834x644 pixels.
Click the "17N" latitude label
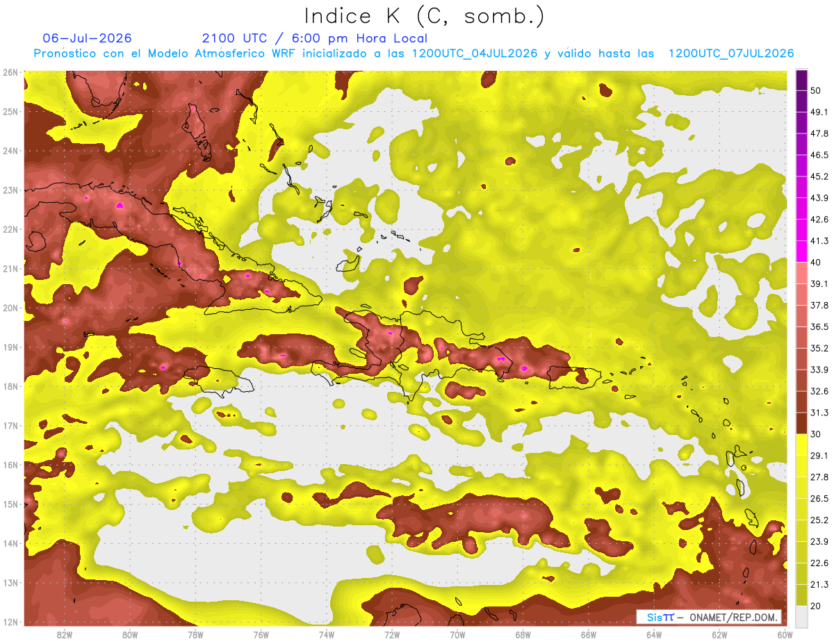(x=10, y=425)
